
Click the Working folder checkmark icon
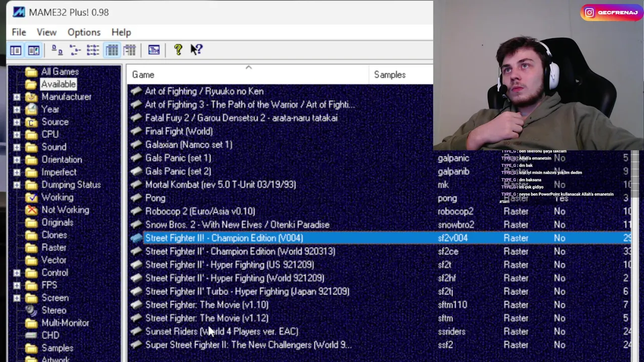[x=31, y=198]
